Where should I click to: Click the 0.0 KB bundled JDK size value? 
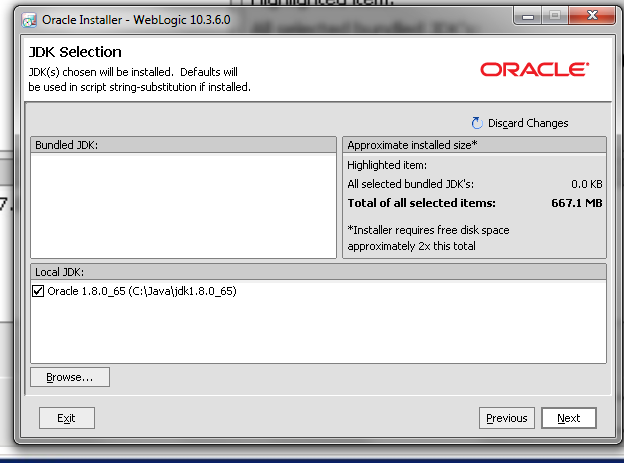pyautogui.click(x=587, y=184)
